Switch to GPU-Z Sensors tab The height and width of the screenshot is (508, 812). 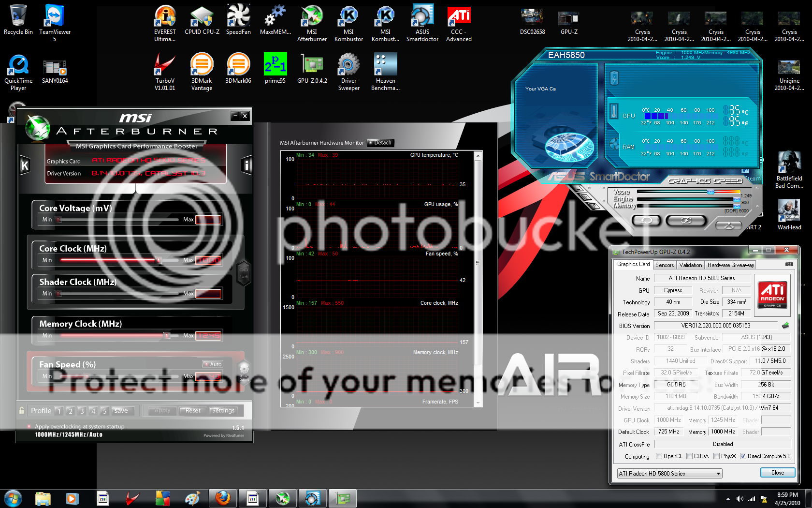(665, 265)
